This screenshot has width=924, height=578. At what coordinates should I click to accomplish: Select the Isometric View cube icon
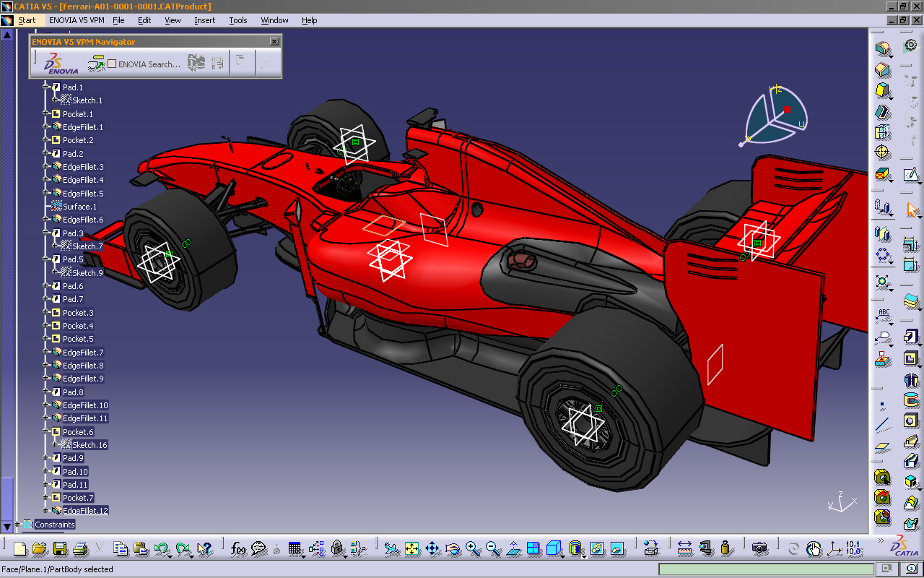(554, 548)
